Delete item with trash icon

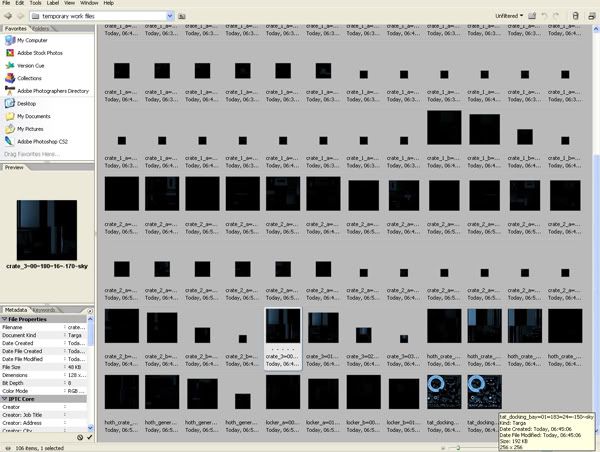coord(575,16)
